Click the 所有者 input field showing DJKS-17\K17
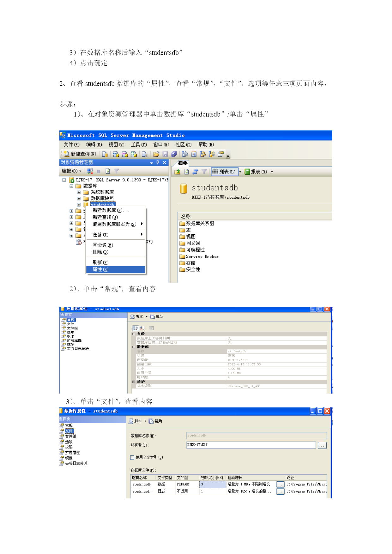The image size is (392, 554). [251, 445]
